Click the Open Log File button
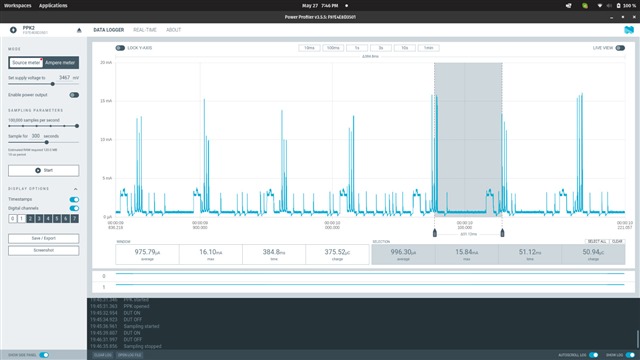 [x=130, y=355]
